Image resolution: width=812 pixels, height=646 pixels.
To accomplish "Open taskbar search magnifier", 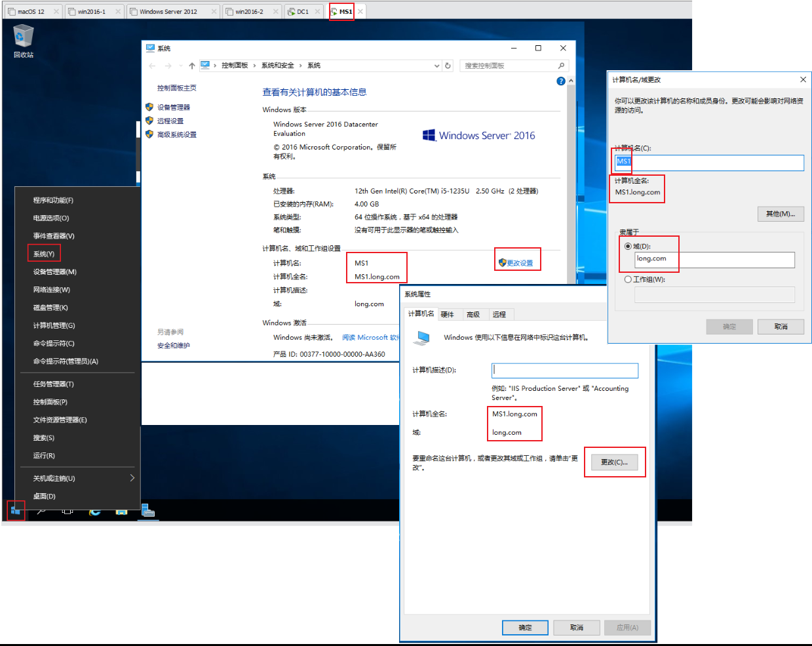I will point(41,510).
